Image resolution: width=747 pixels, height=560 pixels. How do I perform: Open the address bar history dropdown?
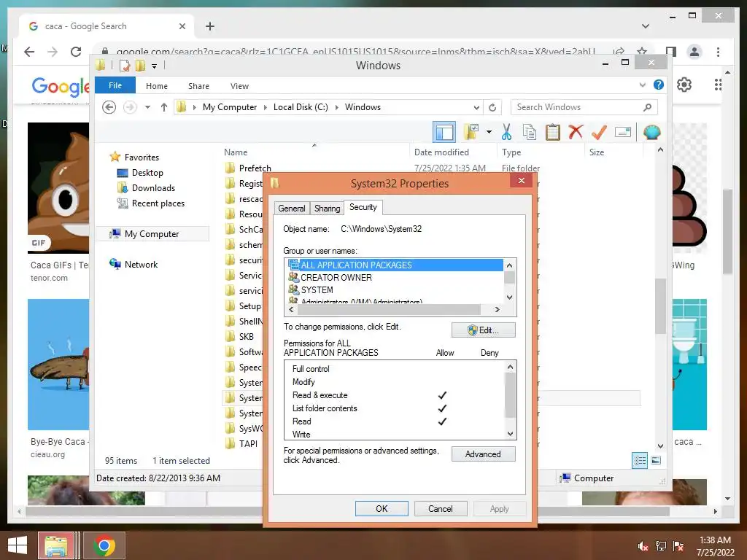pyautogui.click(x=476, y=107)
